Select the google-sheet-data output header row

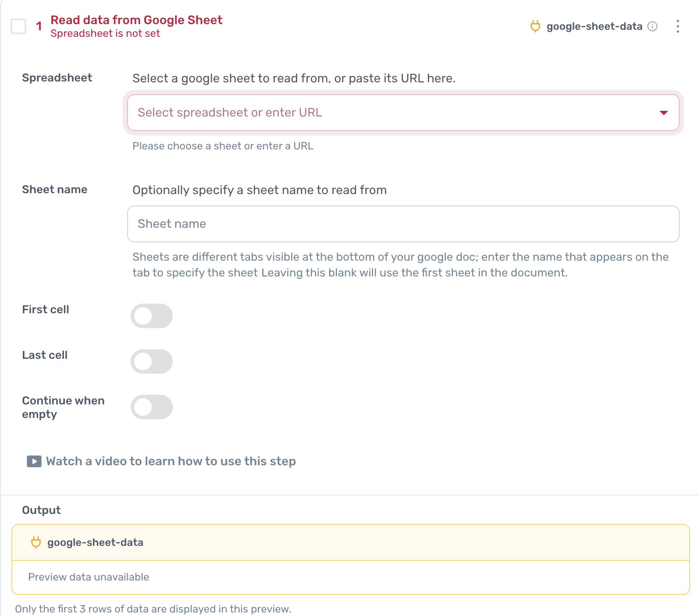coord(351,542)
